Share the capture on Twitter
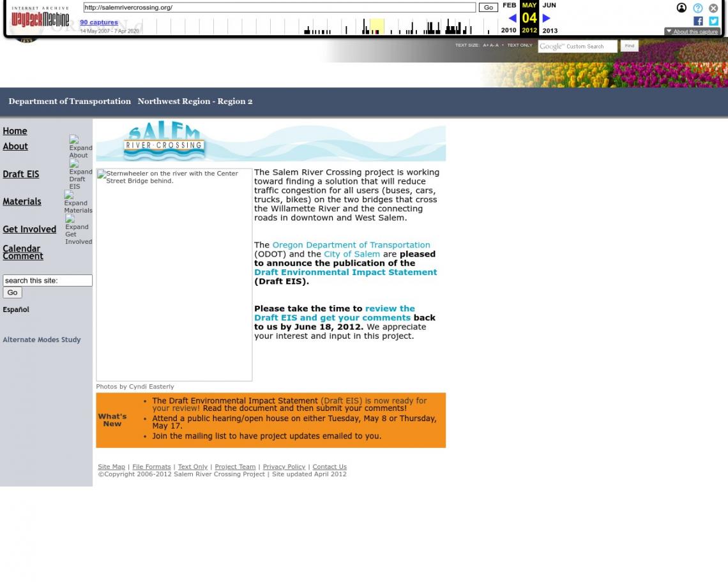The image size is (728, 582). point(713,21)
